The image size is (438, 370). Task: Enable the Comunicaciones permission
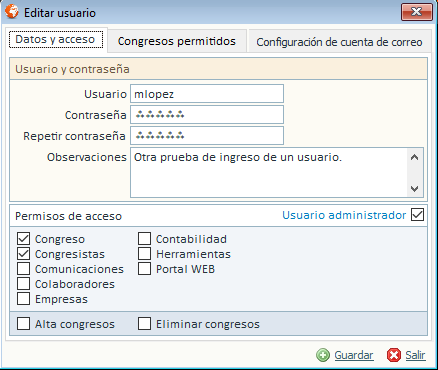(x=23, y=269)
